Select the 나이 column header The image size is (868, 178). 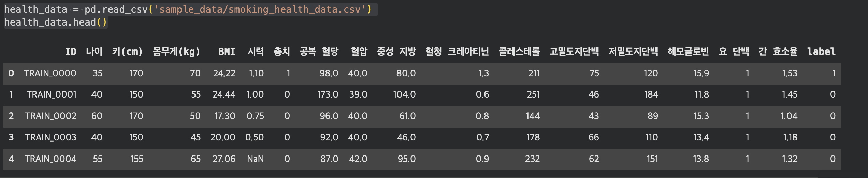pos(94,51)
